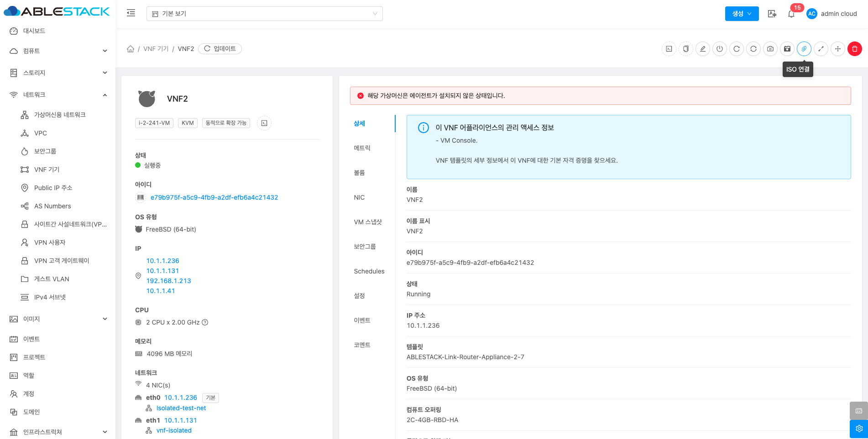The height and width of the screenshot is (439, 868).
Task: Open the console icon in the top toolbar
Action: point(669,49)
